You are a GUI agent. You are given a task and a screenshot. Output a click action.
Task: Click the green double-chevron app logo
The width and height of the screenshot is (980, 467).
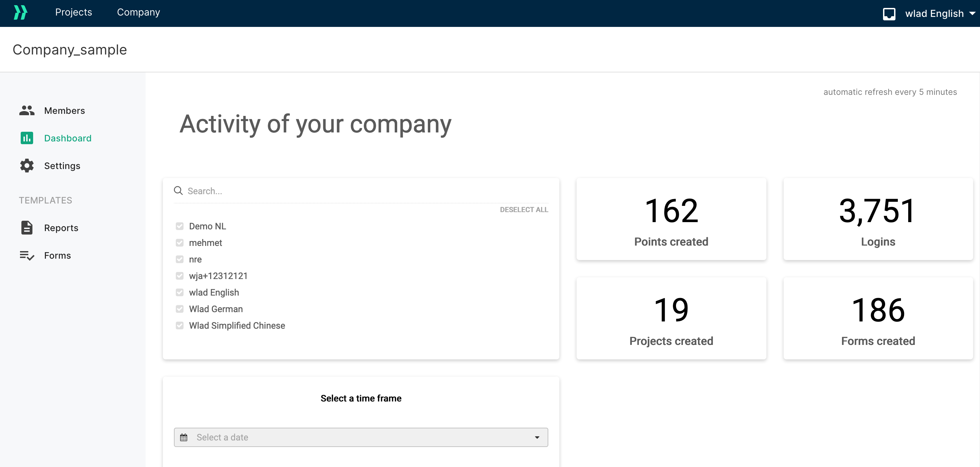pos(21,12)
